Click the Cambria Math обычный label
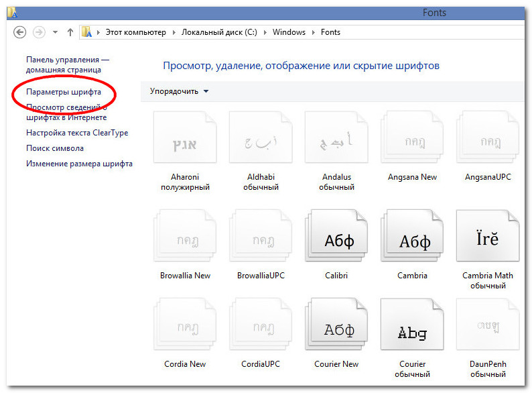The width and height of the screenshot is (532, 393). coord(488,280)
